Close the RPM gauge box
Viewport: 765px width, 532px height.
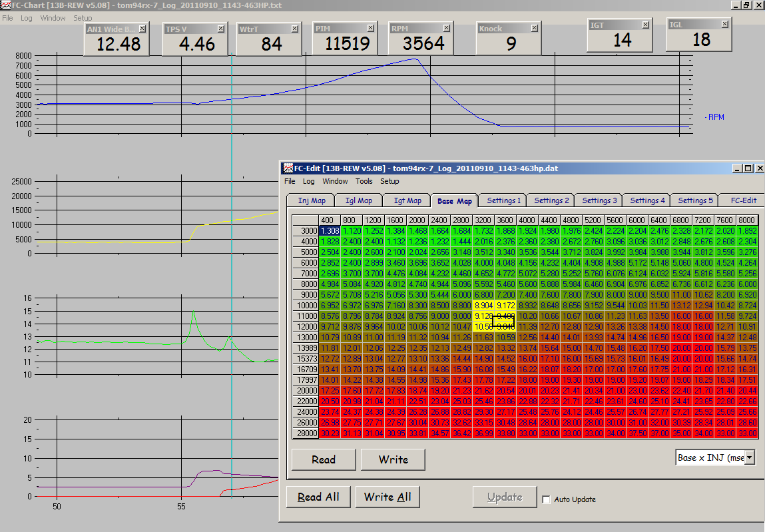[x=446, y=29]
